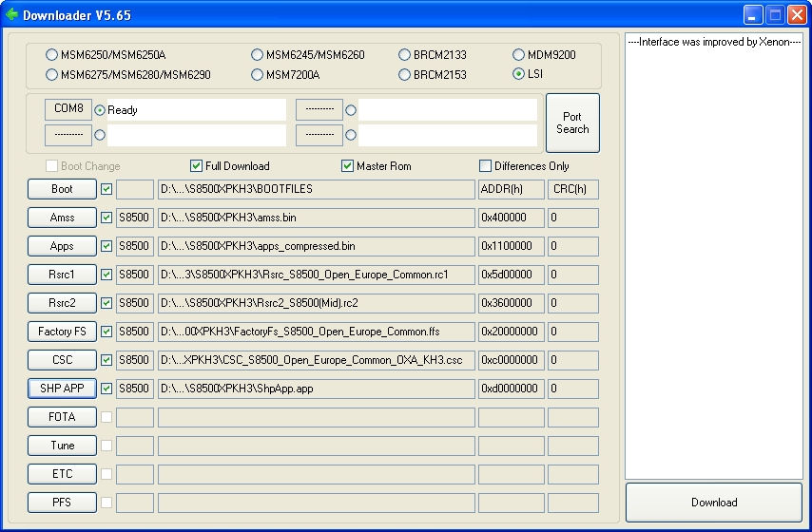Image resolution: width=812 pixels, height=532 pixels.
Task: Uncheck the Amss row checkbox
Action: (106, 218)
